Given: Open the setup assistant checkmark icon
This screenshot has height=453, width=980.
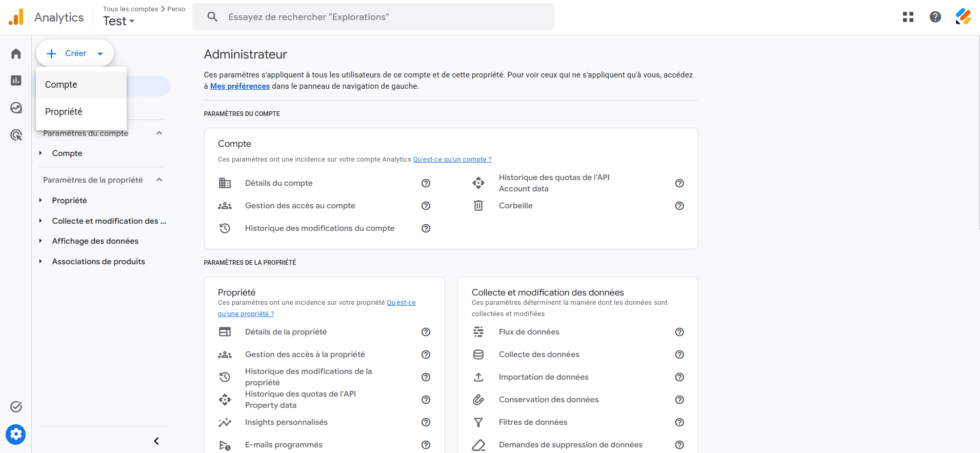Looking at the screenshot, I should click(x=16, y=407).
